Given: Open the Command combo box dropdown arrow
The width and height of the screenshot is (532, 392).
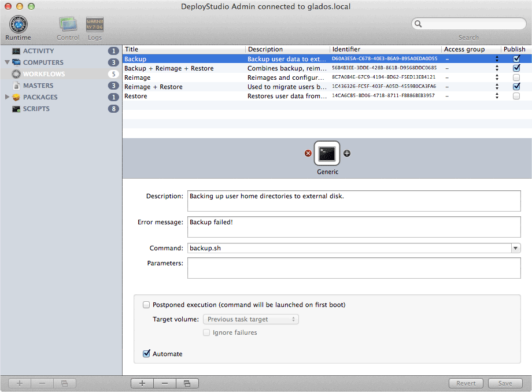Looking at the screenshot, I should 515,248.
